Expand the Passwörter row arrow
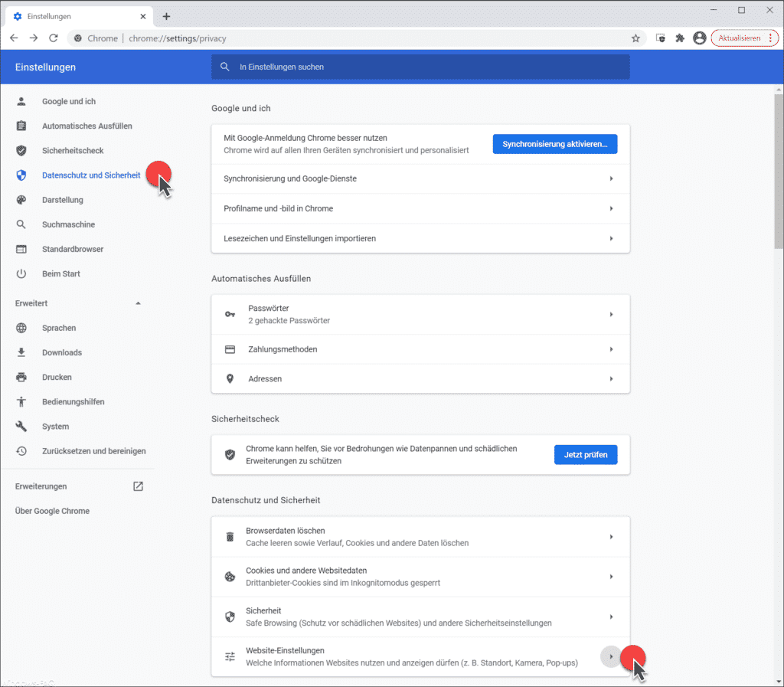Screen dimensions: 784x687 point(611,315)
